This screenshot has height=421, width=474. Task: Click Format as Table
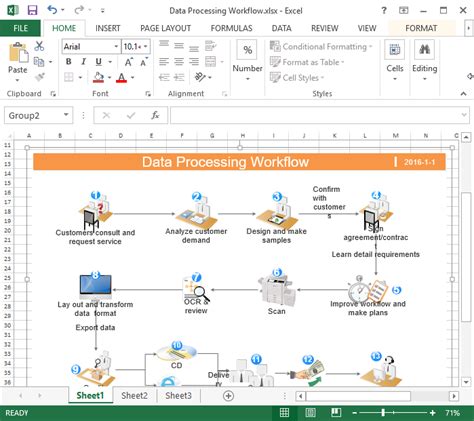coord(307,62)
